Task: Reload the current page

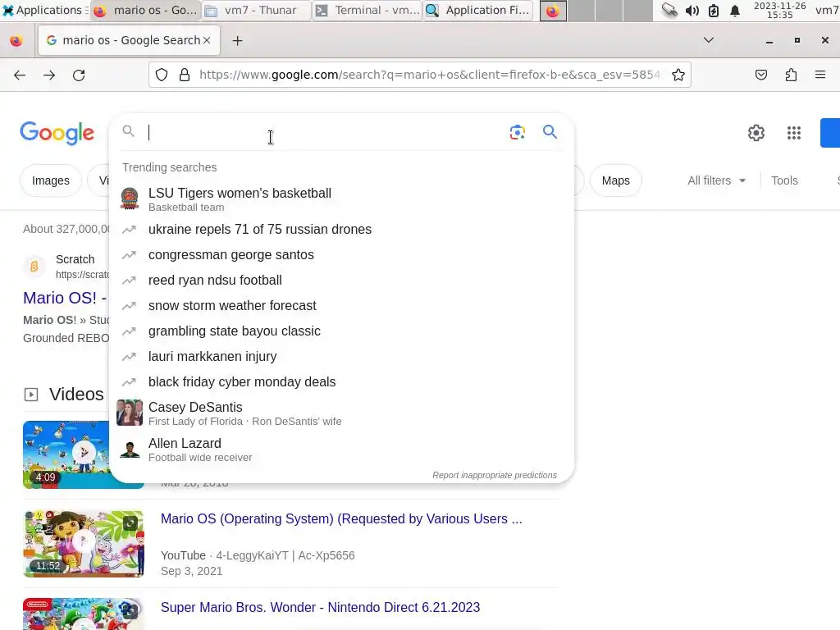Action: [x=79, y=75]
